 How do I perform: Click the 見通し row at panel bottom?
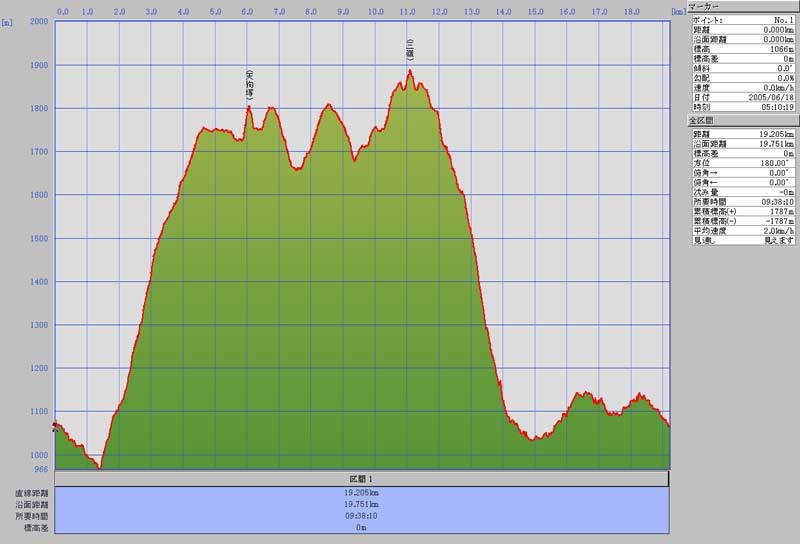click(x=743, y=240)
